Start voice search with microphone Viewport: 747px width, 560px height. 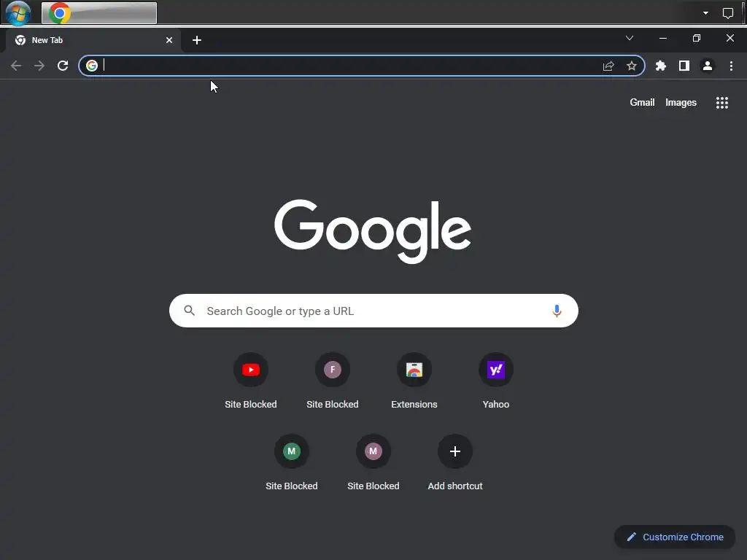point(557,311)
